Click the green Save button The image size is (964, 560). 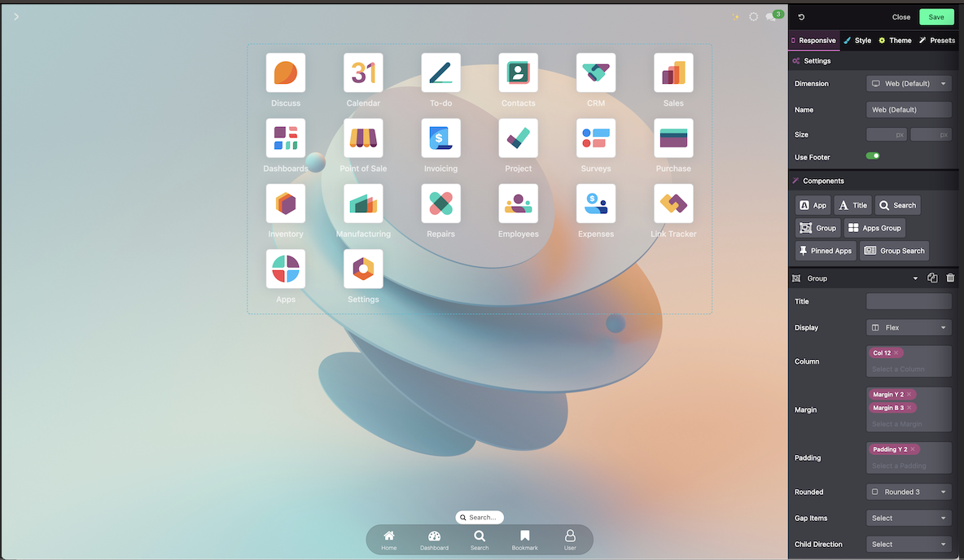pos(936,16)
